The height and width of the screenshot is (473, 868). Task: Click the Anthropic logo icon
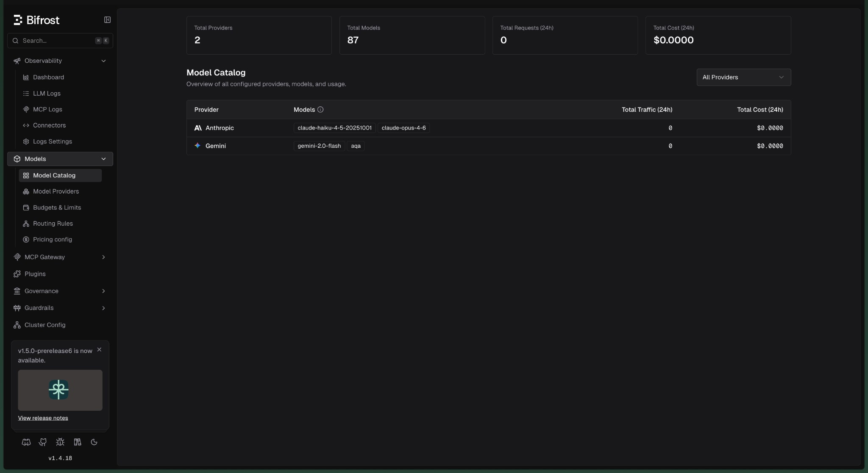198,128
